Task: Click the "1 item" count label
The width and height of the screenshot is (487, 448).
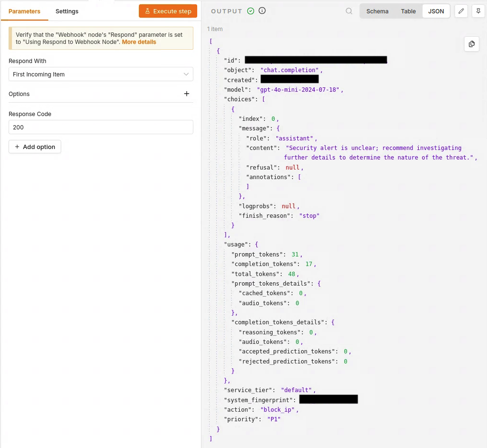Action: click(x=215, y=29)
